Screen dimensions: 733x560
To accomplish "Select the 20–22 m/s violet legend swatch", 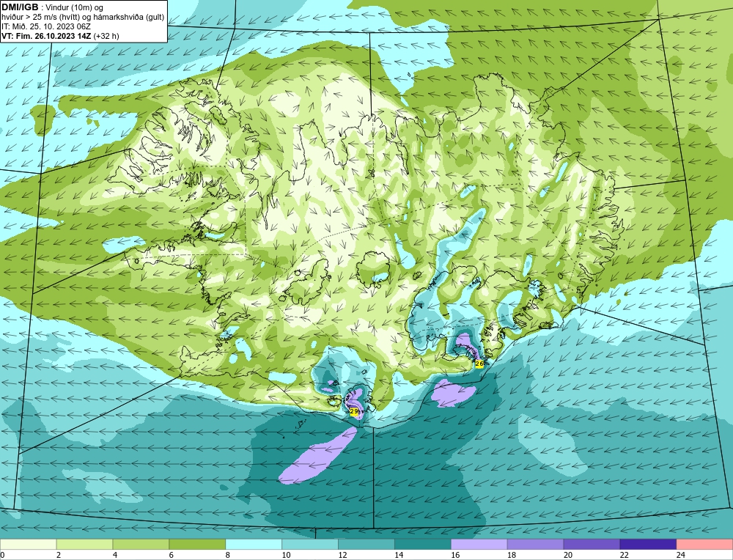I will click(x=592, y=545).
